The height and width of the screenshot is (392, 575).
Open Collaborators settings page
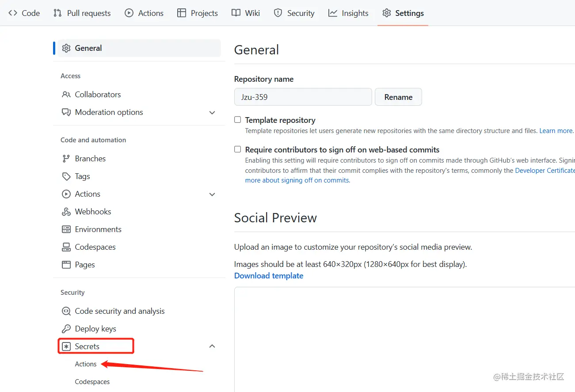(98, 95)
